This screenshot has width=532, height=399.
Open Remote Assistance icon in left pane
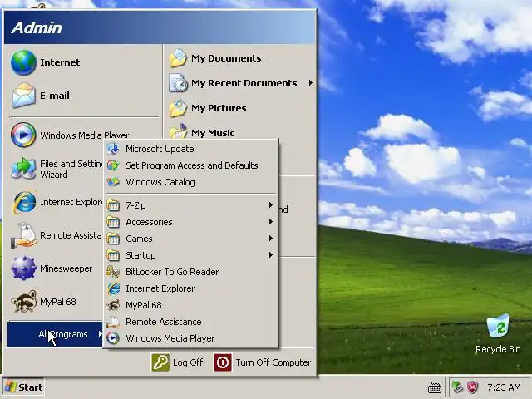(23, 235)
